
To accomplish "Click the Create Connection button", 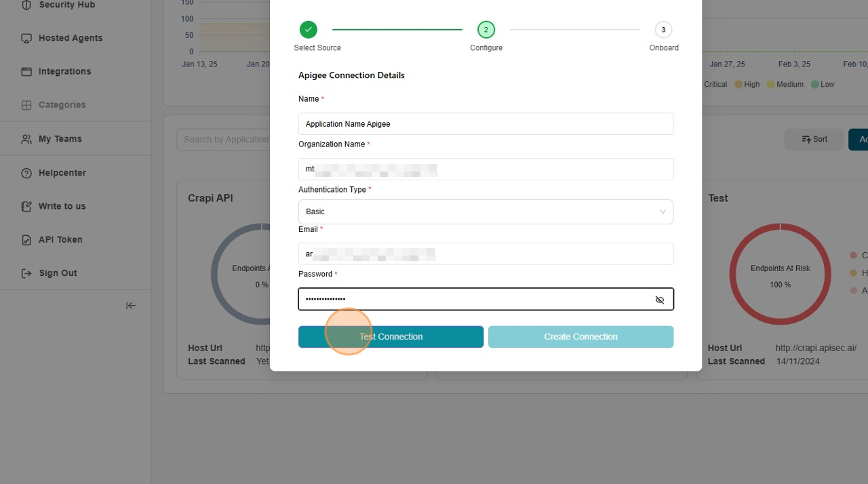I will 580,337.
